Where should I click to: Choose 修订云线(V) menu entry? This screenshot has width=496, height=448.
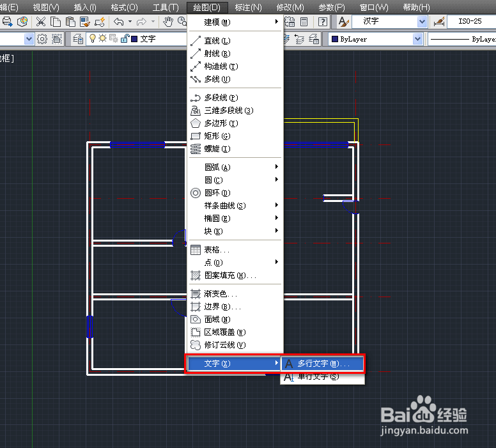click(235, 345)
